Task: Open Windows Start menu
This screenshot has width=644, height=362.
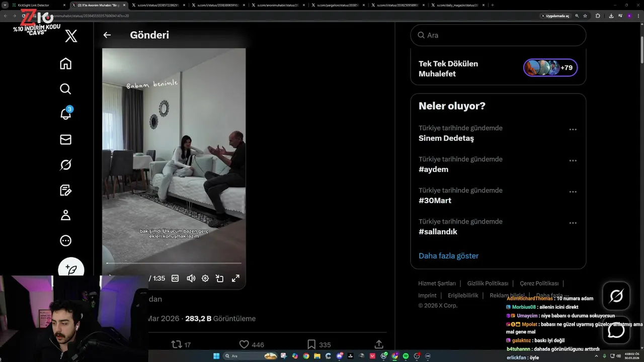Action: click(216, 356)
